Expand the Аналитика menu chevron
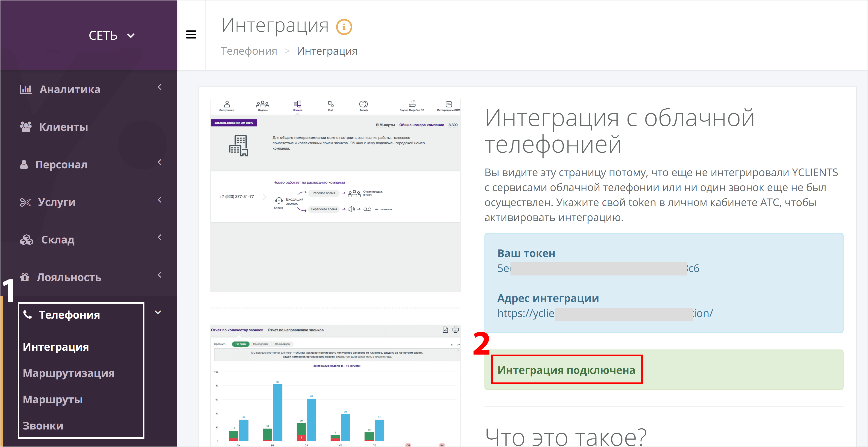 pyautogui.click(x=160, y=87)
